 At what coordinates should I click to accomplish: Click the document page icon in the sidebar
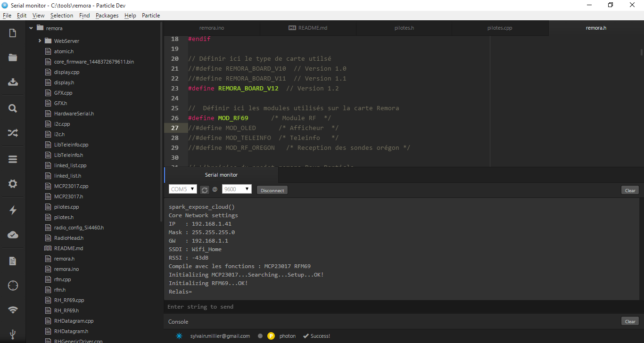[13, 261]
